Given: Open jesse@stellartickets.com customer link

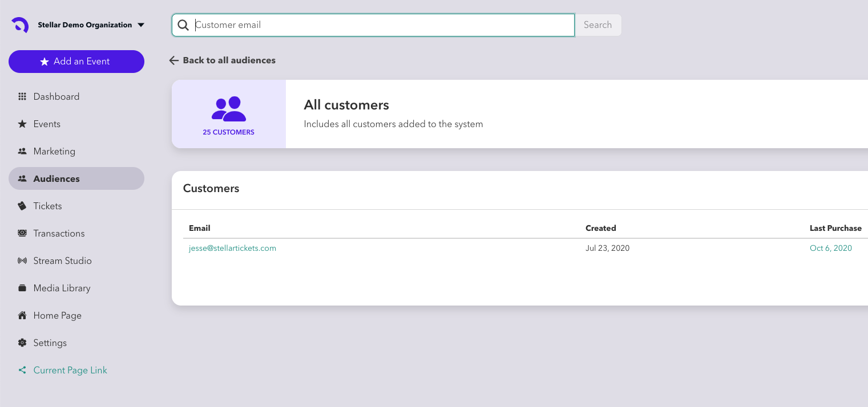Looking at the screenshot, I should coord(232,248).
